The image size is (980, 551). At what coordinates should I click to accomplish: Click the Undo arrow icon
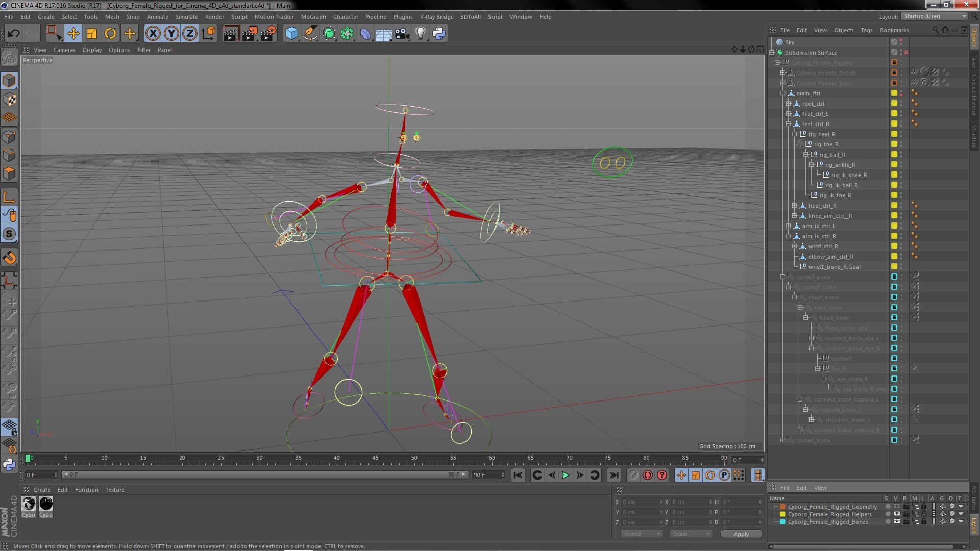(x=13, y=34)
